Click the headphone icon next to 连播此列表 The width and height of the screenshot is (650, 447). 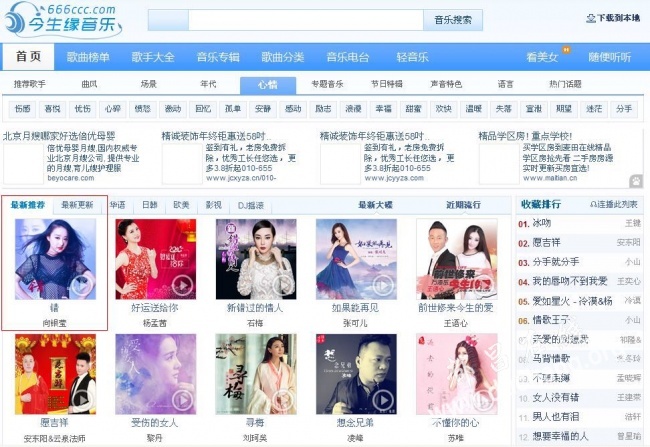point(593,204)
